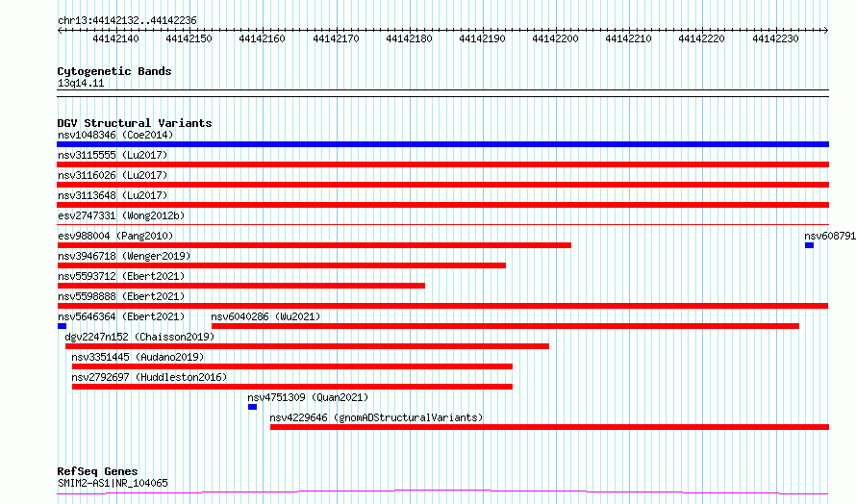
Task: Click the red nsv5593712 variant bar
Action: (x=240, y=286)
